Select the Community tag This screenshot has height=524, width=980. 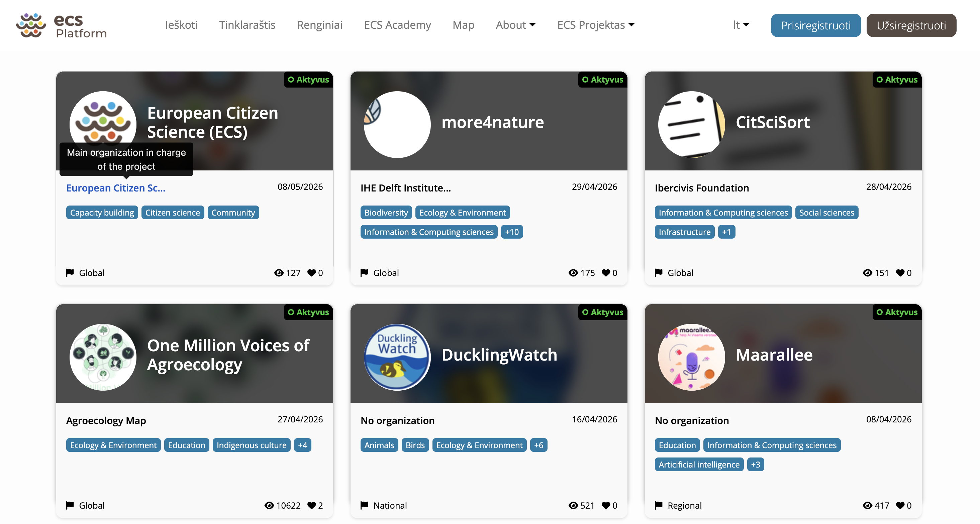[233, 213]
